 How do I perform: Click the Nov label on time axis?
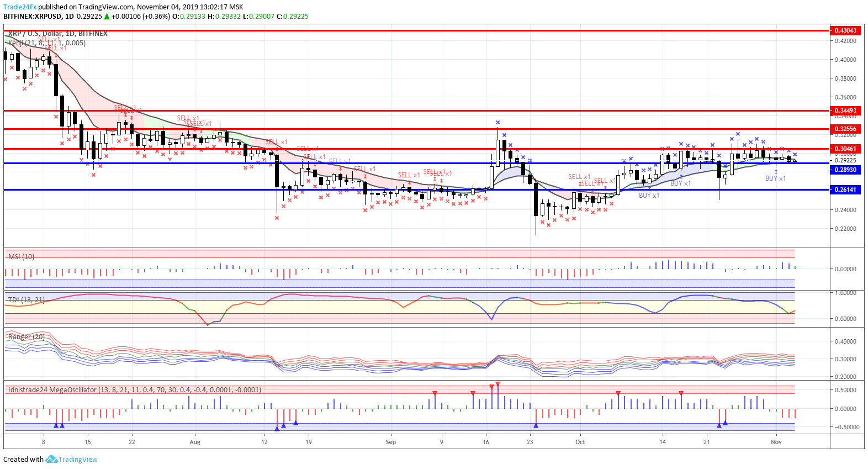coord(776,441)
